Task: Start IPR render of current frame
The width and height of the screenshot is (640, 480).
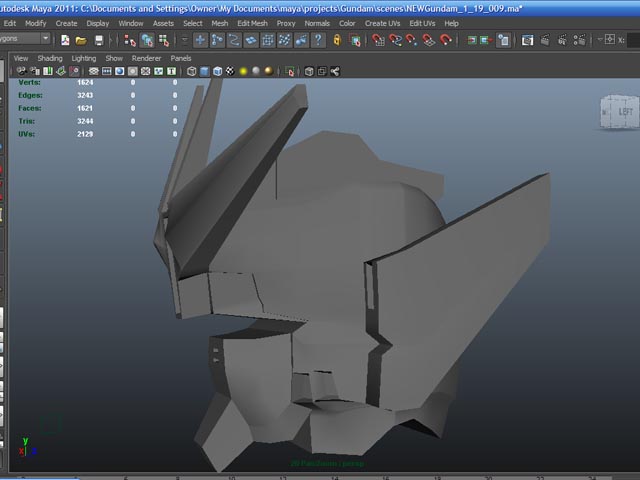Action: pos(562,40)
